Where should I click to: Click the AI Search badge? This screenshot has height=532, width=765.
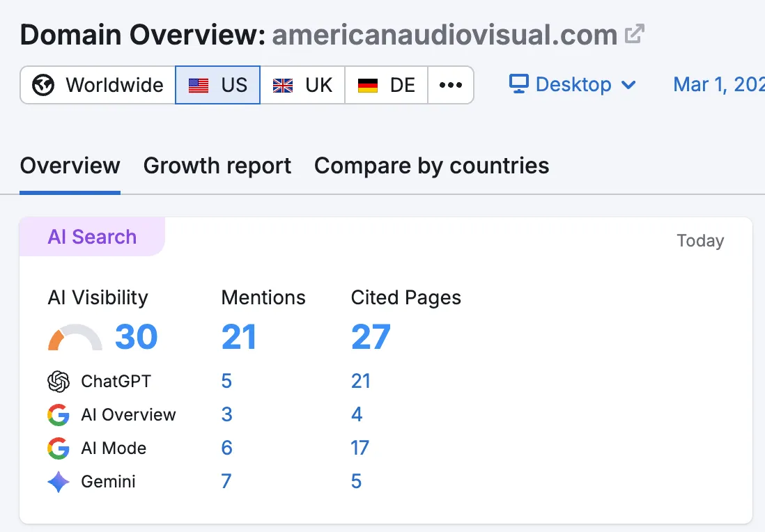[x=91, y=237]
